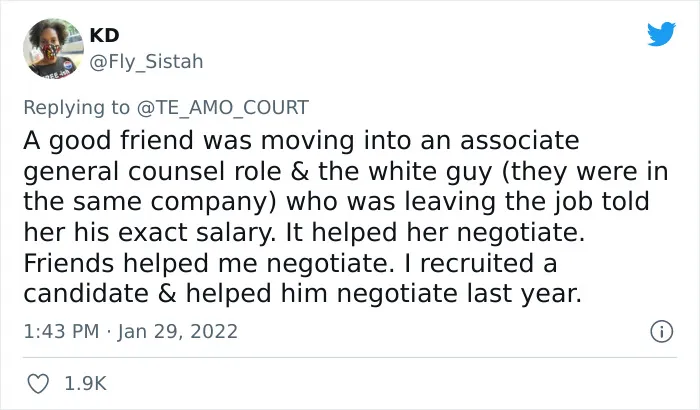Click the line starting "the same company"
The width and height of the screenshot is (700, 410).
tap(336, 202)
